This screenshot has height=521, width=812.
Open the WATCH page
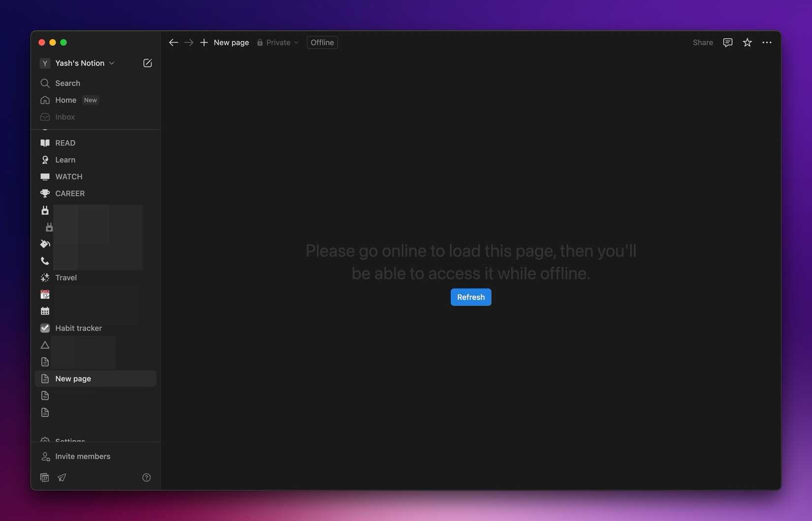tap(95, 176)
